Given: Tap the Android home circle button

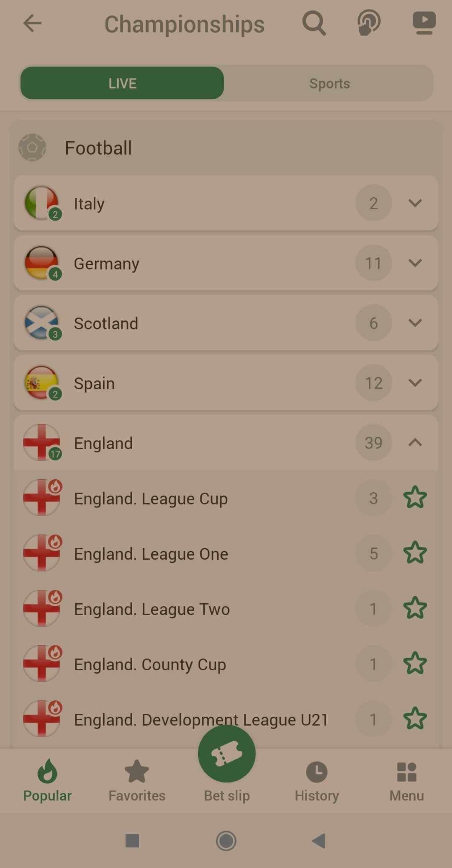Looking at the screenshot, I should coord(226,841).
